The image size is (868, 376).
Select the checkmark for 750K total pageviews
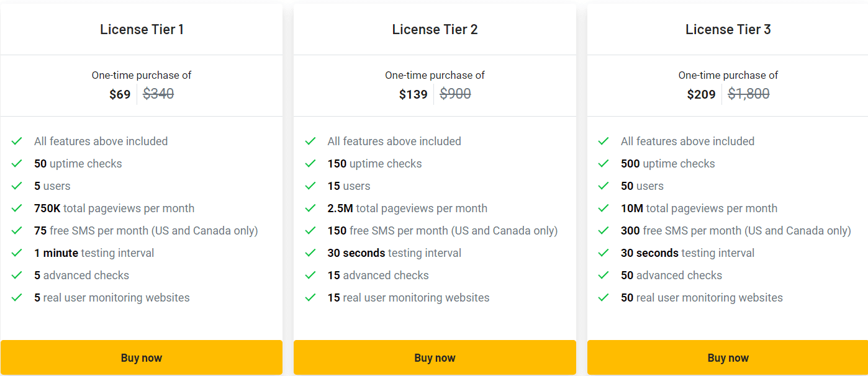(x=17, y=208)
